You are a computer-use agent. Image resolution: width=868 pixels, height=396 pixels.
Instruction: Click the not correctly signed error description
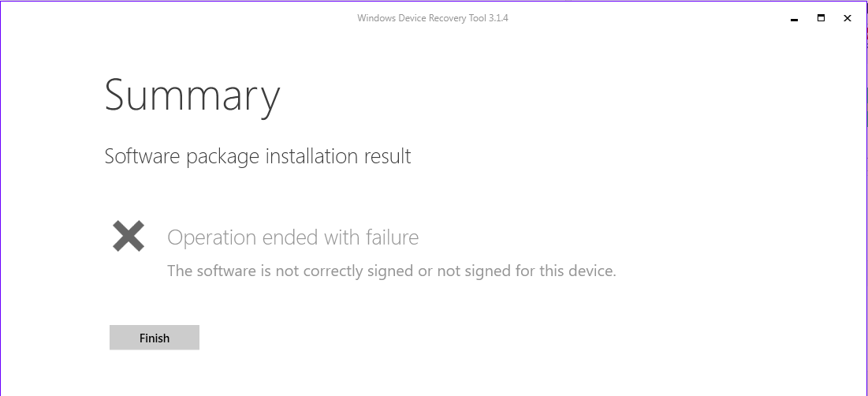pyautogui.click(x=391, y=271)
